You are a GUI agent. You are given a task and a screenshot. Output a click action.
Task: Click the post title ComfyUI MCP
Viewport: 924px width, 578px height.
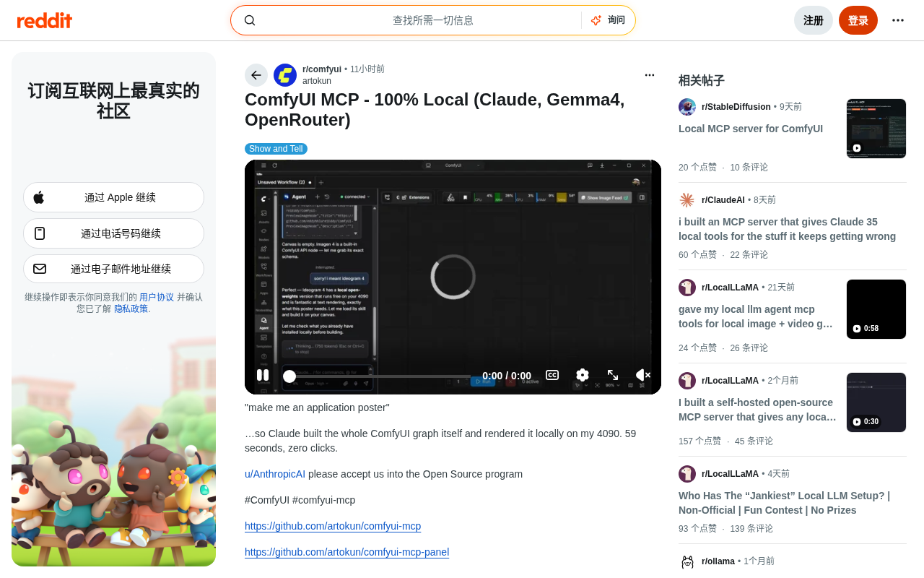click(x=435, y=109)
